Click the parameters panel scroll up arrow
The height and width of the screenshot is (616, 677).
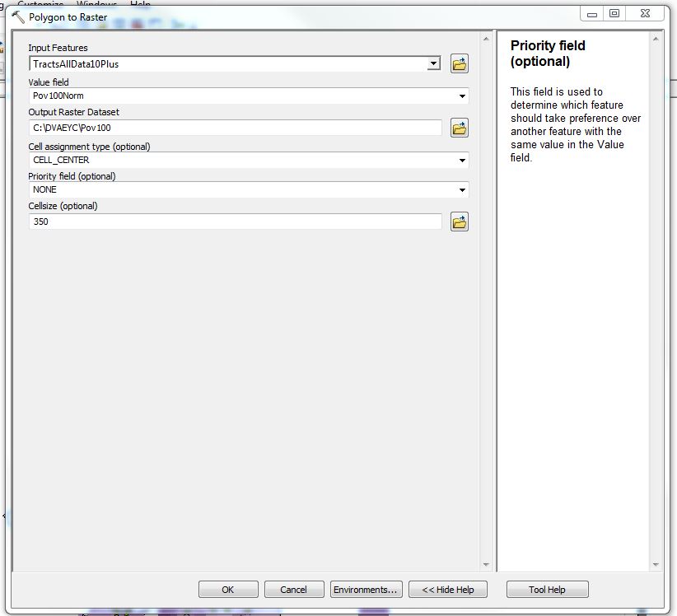pyautogui.click(x=485, y=39)
